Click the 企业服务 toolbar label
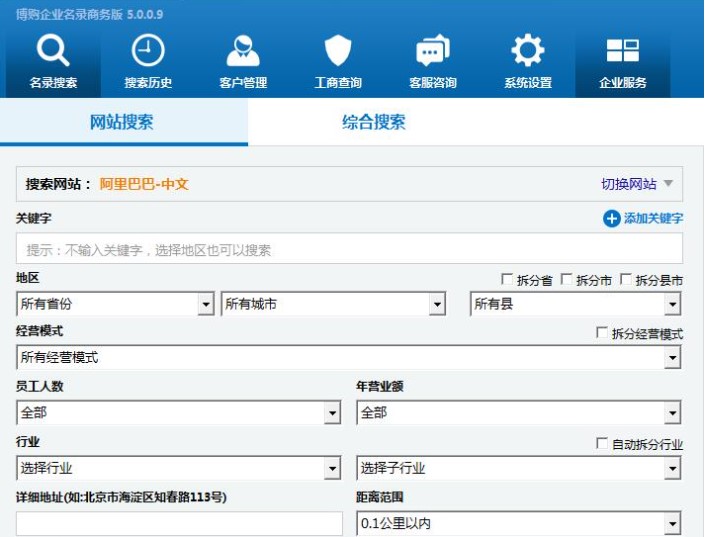707x537 pixels. (623, 83)
